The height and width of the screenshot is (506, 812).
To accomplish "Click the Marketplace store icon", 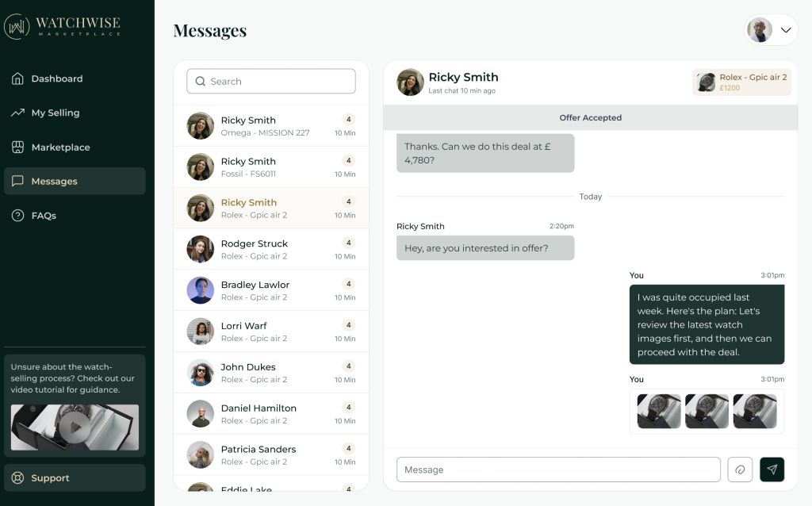I will coord(17,147).
